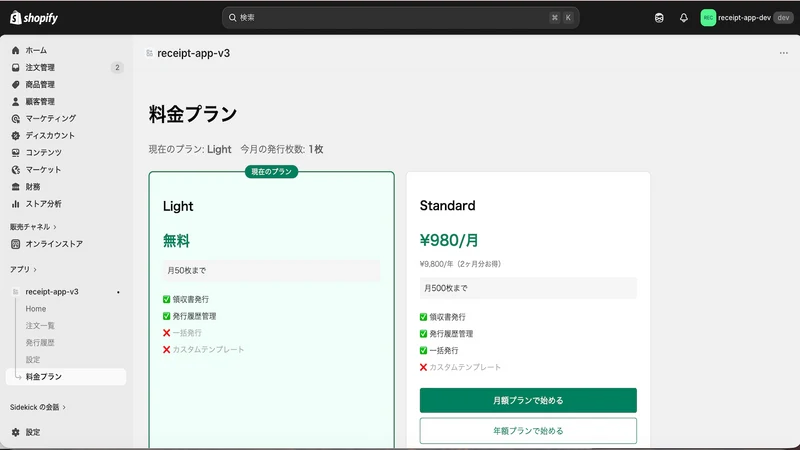Open 注文一覧 under receipt-app-v3
Viewport: 800px width, 450px height.
tap(40, 326)
